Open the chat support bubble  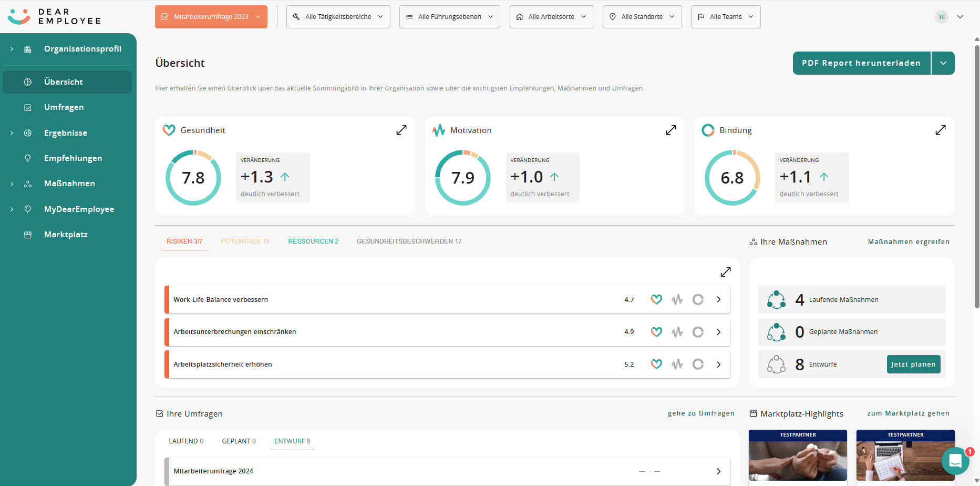[955, 461]
